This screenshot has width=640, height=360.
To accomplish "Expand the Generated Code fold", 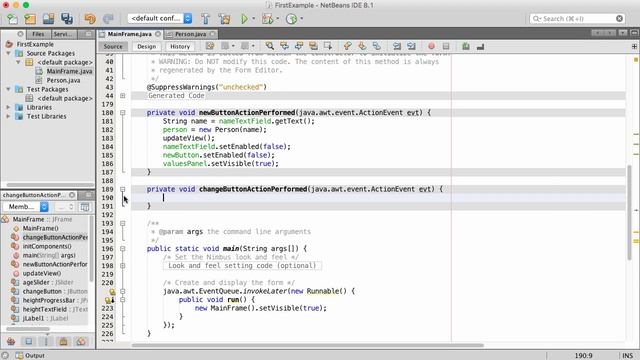I will [123, 96].
